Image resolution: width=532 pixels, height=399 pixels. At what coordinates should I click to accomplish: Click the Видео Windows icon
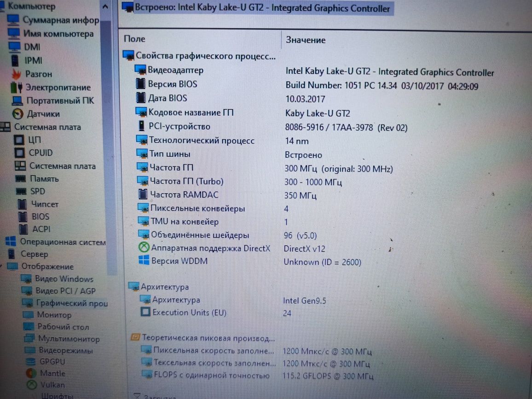(x=26, y=279)
